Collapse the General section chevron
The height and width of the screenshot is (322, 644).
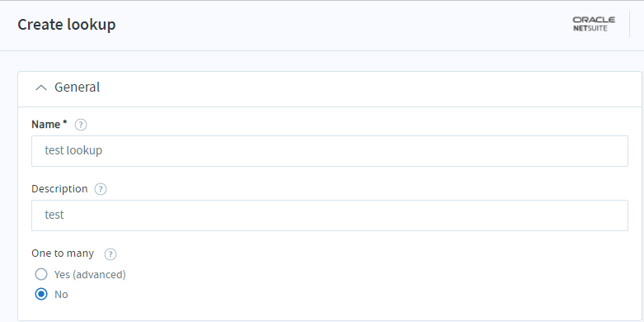point(41,88)
